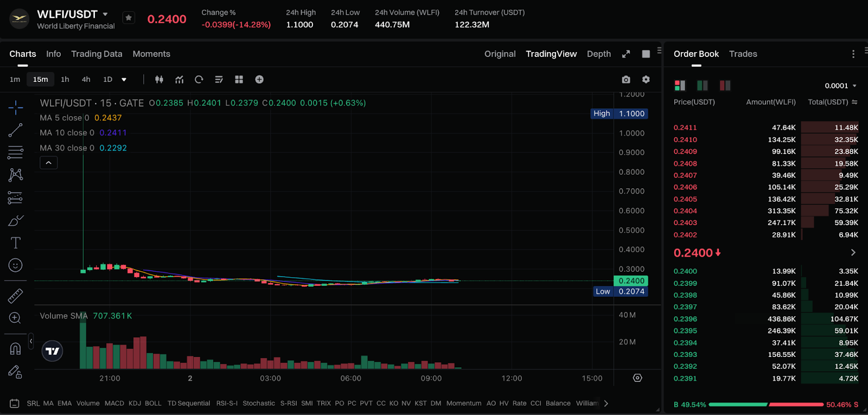The height and width of the screenshot is (415, 868).
Task: Show only sell orders view
Action: pos(725,85)
